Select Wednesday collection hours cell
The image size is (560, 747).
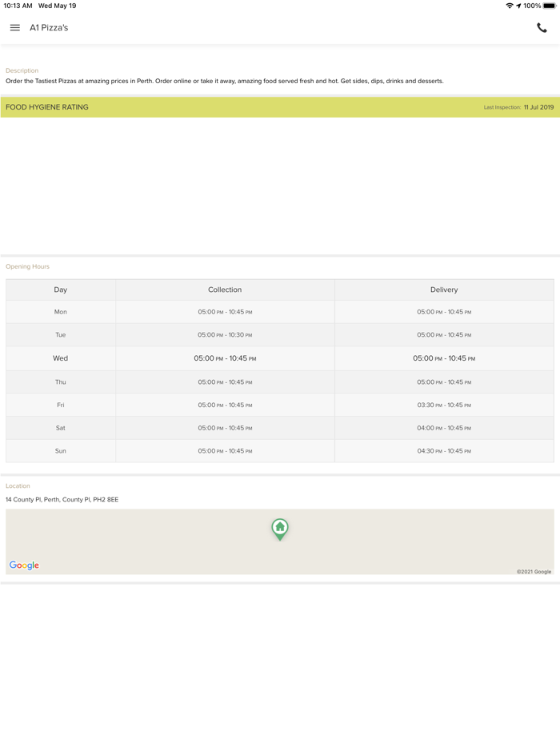[x=225, y=358]
